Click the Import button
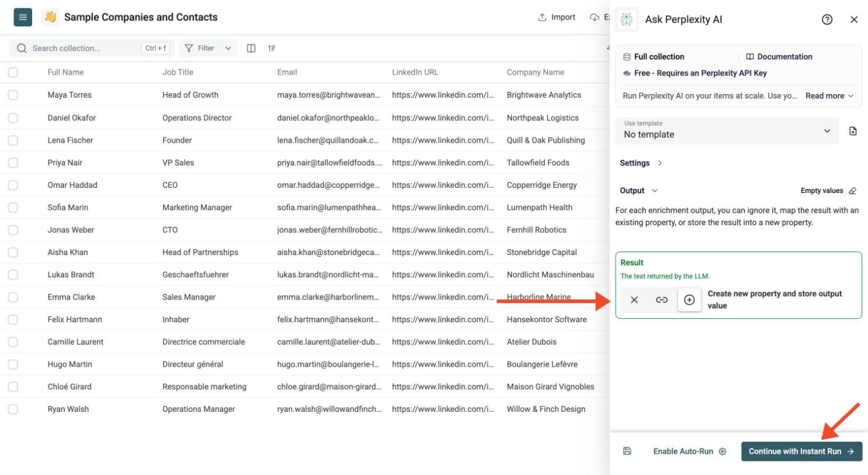Screen dimensions: 868x475 (556, 17)
